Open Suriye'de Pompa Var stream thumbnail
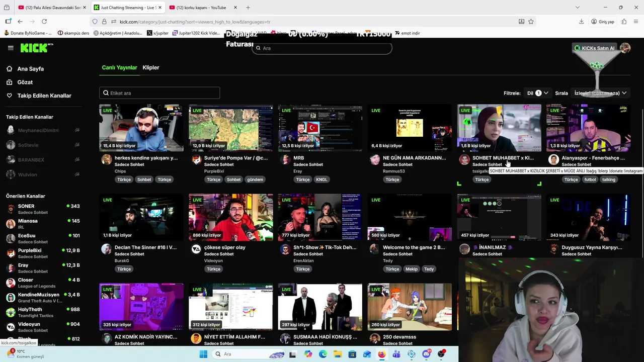Image resolution: width=644 pixels, height=362 pixels. [231, 128]
